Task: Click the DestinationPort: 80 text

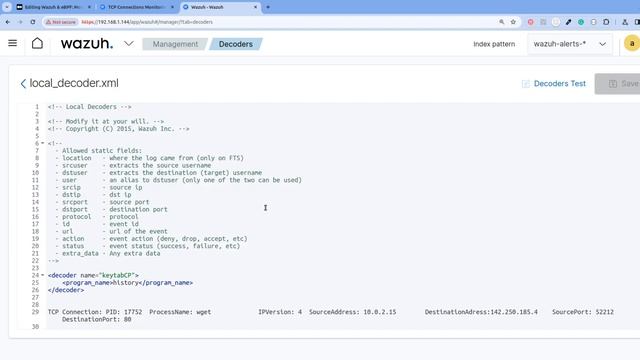Action: click(x=97, y=320)
